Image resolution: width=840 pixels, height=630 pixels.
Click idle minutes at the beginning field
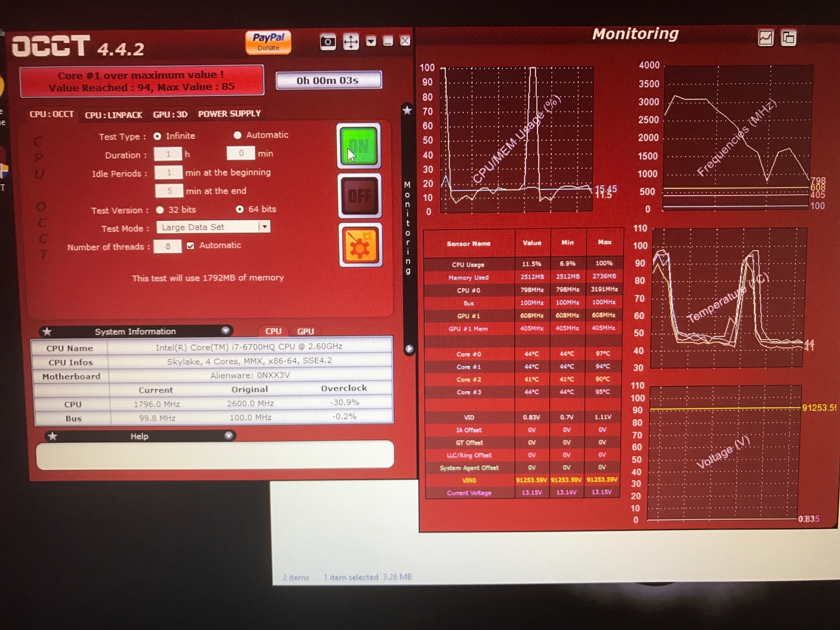(x=168, y=173)
